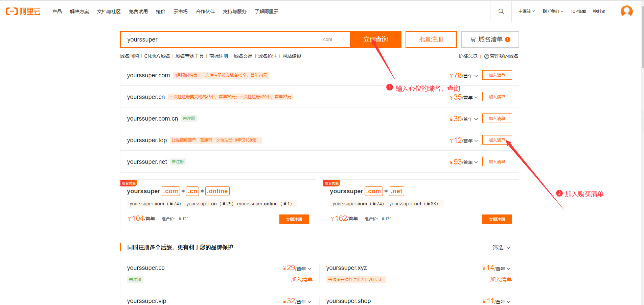Open the 筛选 filter dropdown
The width and height of the screenshot is (644, 305).
(x=501, y=248)
